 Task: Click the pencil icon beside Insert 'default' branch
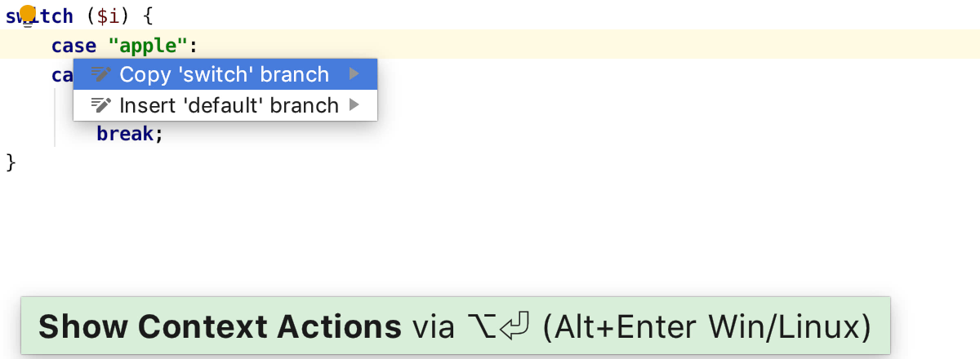pos(100,105)
